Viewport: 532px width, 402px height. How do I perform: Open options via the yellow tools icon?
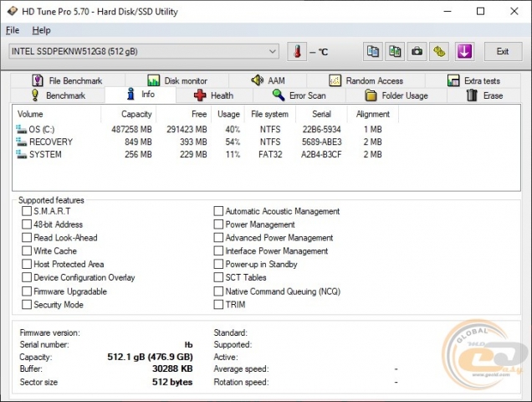point(439,52)
